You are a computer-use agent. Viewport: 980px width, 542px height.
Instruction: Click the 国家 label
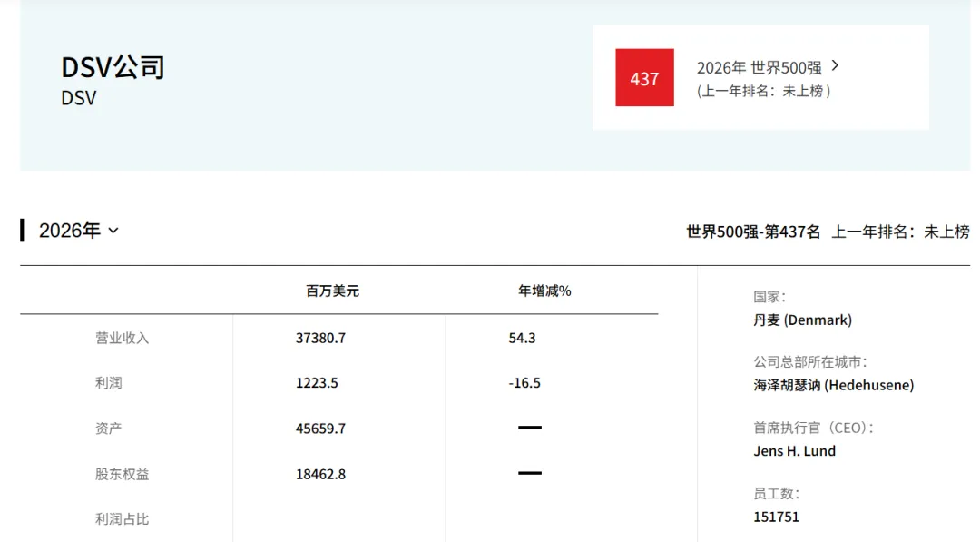[769, 297]
